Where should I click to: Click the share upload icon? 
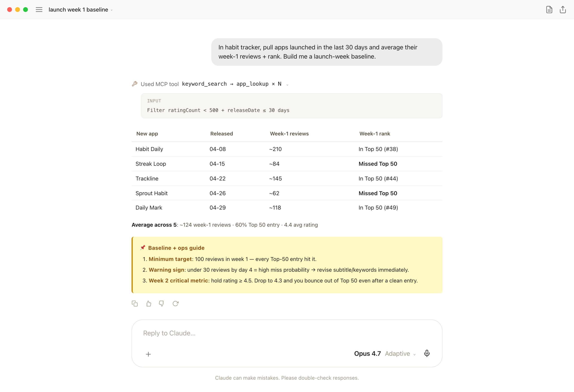coord(563,10)
